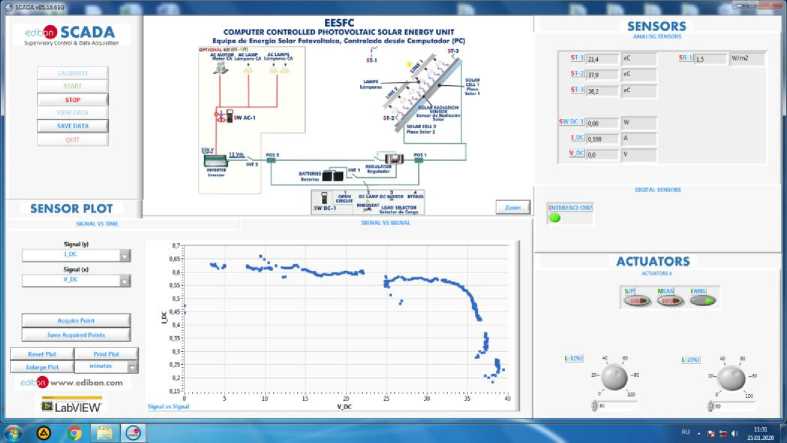This screenshot has height=443, width=787.
Task: Open the Signal (x) dropdown
Action: pyautogui.click(x=125, y=282)
